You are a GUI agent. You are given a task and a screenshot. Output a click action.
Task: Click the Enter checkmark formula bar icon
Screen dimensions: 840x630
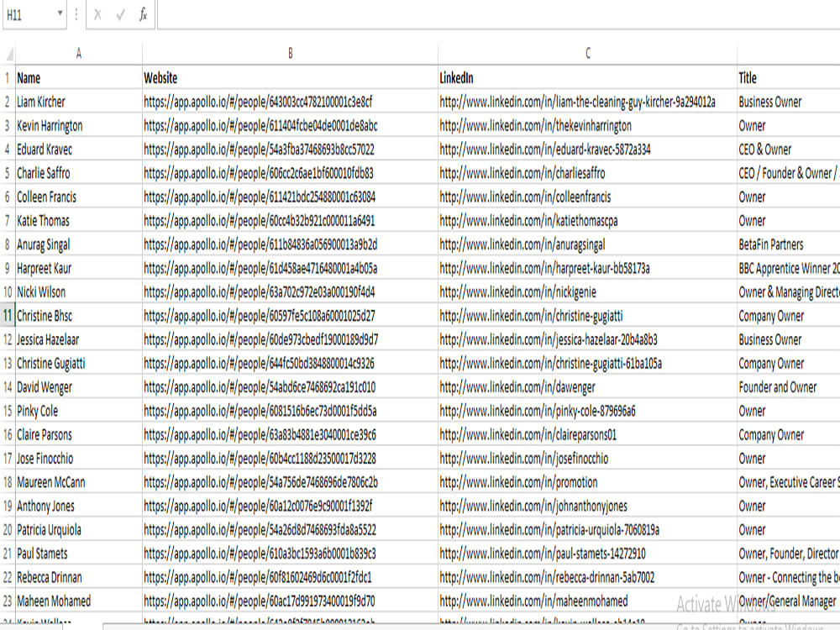coord(120,15)
